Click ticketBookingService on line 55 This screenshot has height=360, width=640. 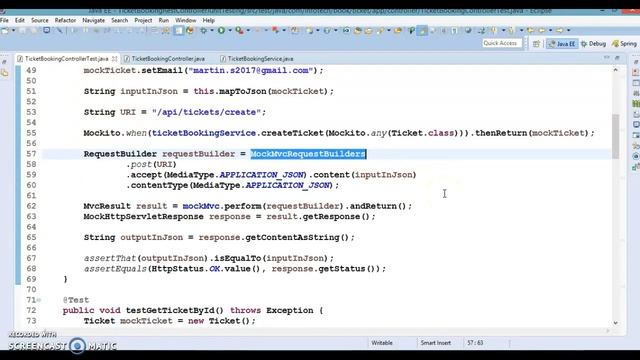[x=204, y=133]
